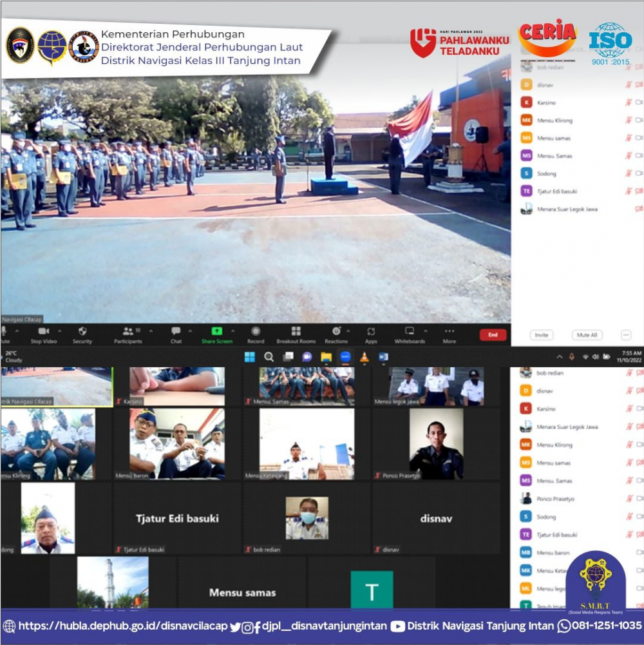Select Ponco Prasetyo's video tile
Image resolution: width=644 pixels, height=645 pixels.
click(x=437, y=444)
